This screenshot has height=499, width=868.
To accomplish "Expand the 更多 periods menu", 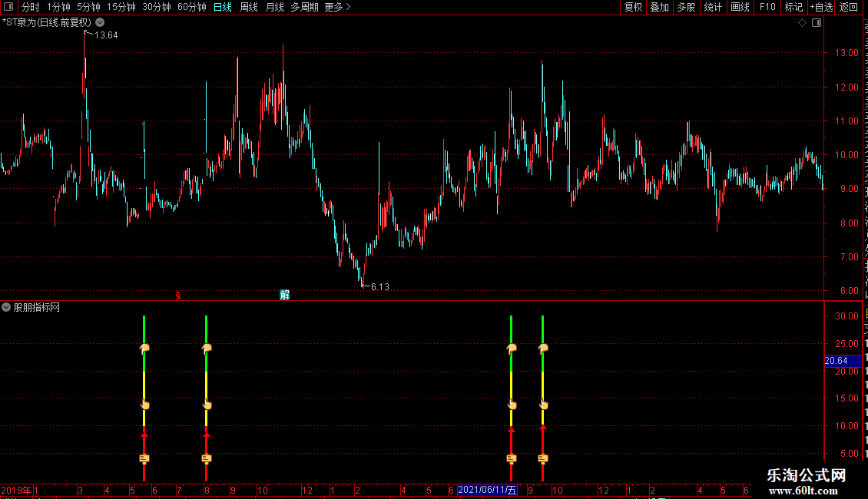I will [x=338, y=7].
